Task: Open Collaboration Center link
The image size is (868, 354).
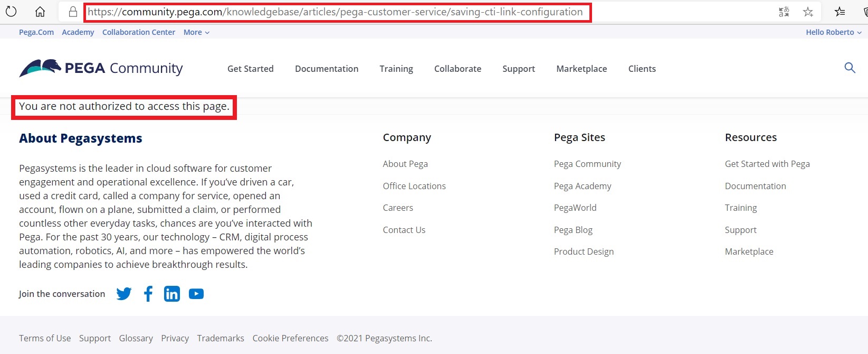Action: (x=139, y=32)
